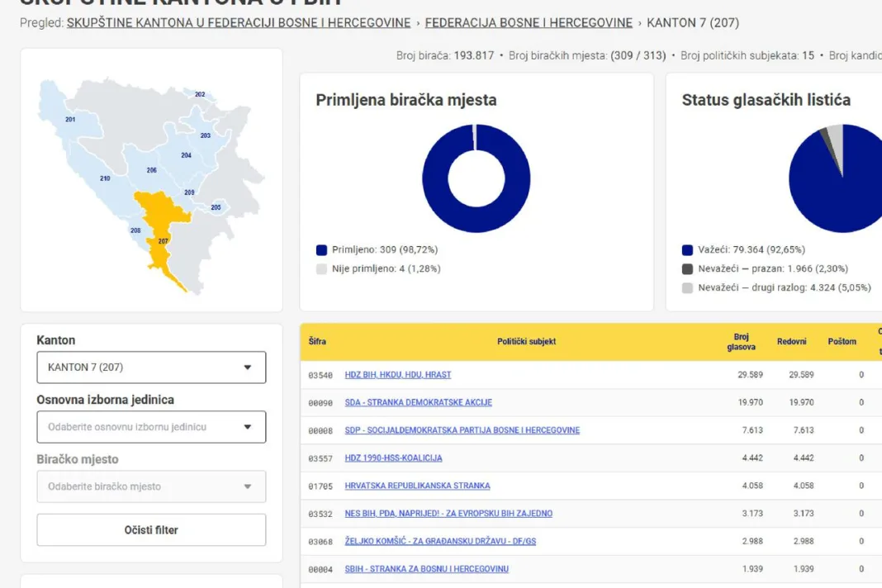This screenshot has height=588, width=882.
Task: Select canton 205 on the map
Action: tap(216, 207)
